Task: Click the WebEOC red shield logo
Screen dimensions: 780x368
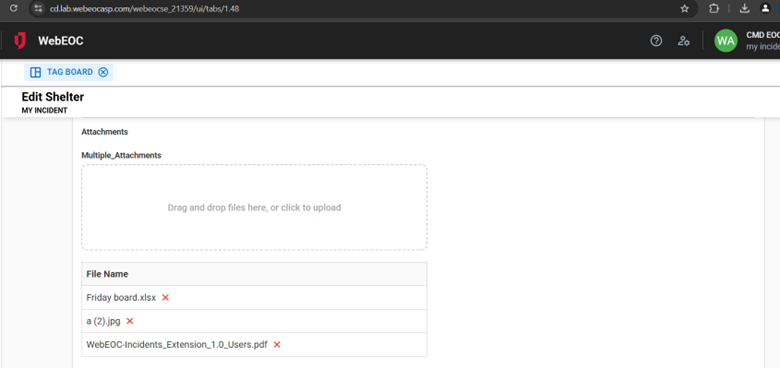Action: [20, 41]
